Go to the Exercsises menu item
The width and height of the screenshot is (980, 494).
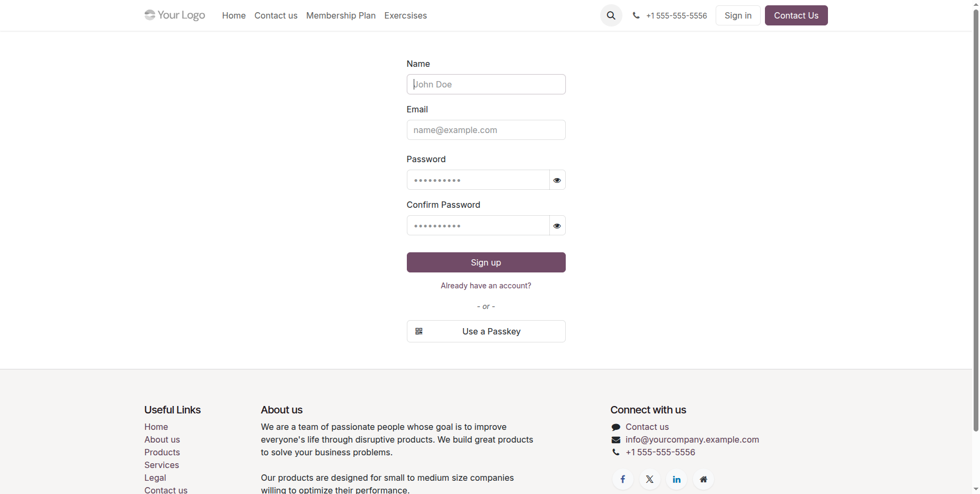click(405, 15)
